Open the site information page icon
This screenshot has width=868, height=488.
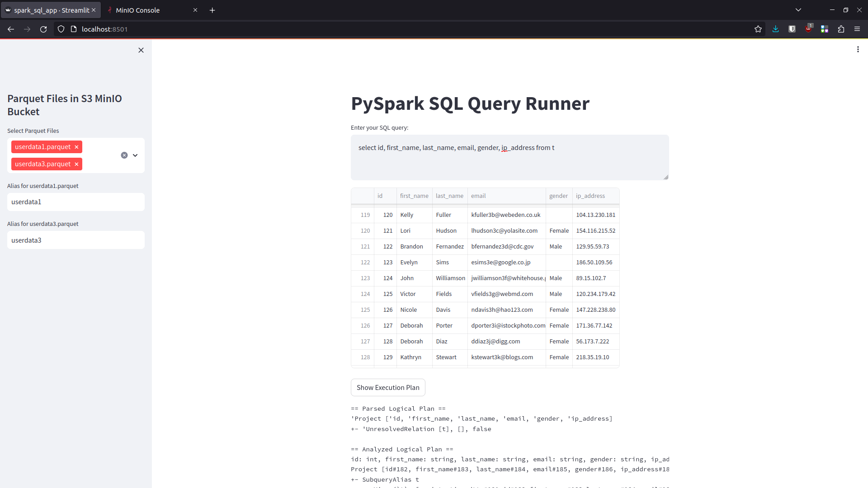(x=74, y=29)
